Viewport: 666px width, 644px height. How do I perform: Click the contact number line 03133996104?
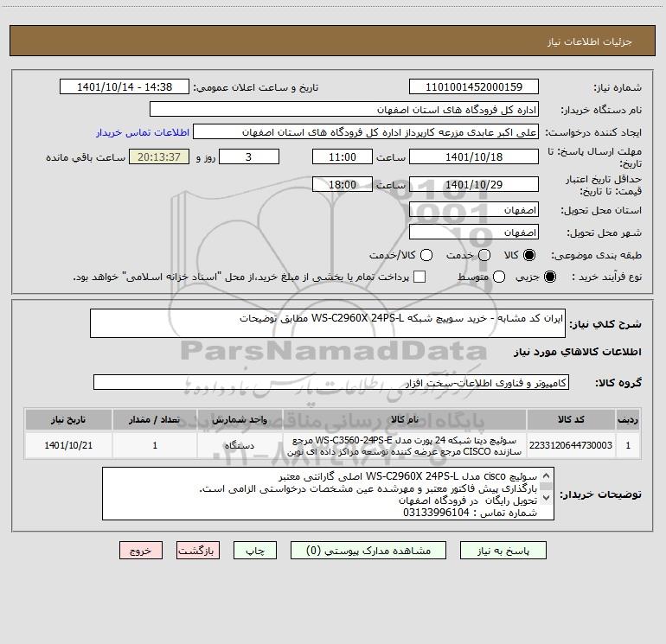tap(470, 513)
